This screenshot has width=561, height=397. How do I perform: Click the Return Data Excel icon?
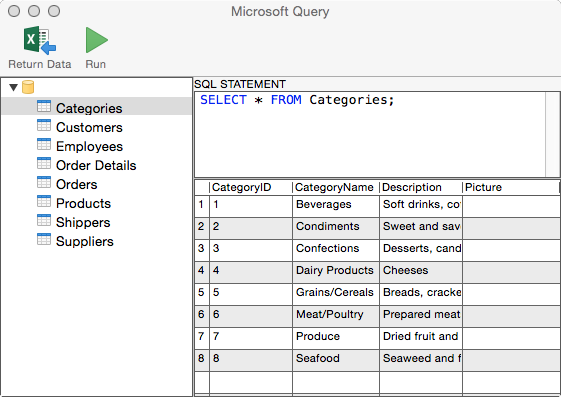tap(40, 40)
